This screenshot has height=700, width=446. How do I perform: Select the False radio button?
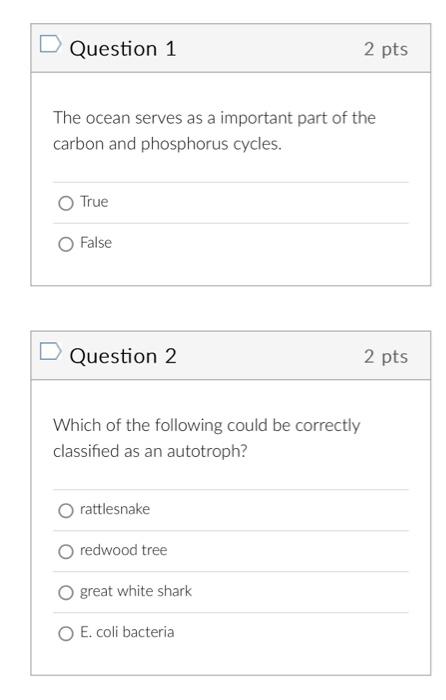click(66, 244)
